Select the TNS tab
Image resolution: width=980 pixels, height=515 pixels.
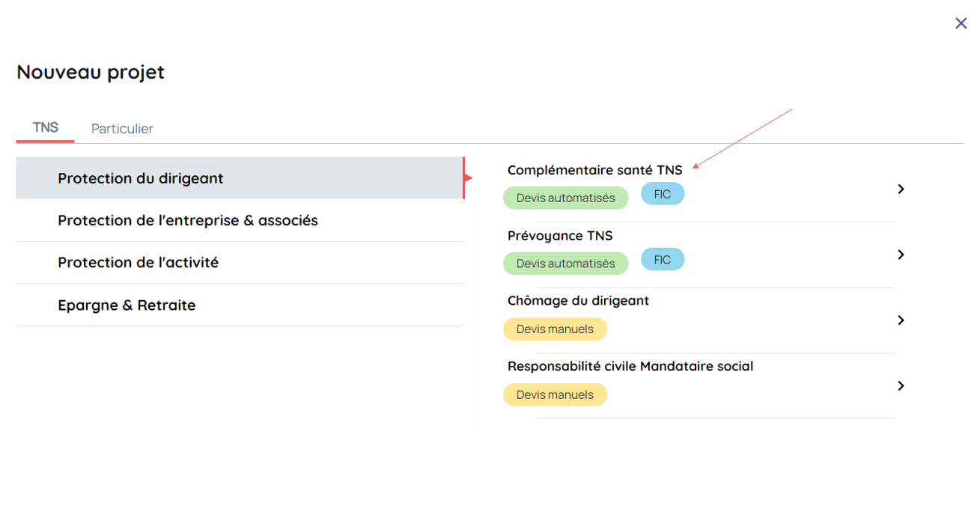pyautogui.click(x=46, y=127)
